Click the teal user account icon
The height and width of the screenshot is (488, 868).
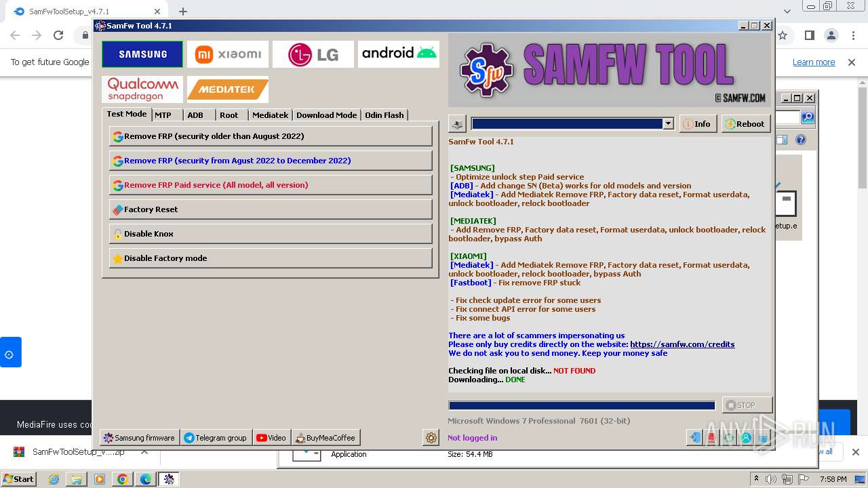[746, 438]
